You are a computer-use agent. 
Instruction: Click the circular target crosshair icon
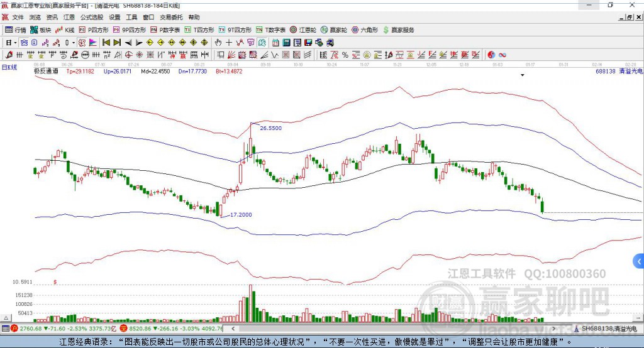point(128,55)
